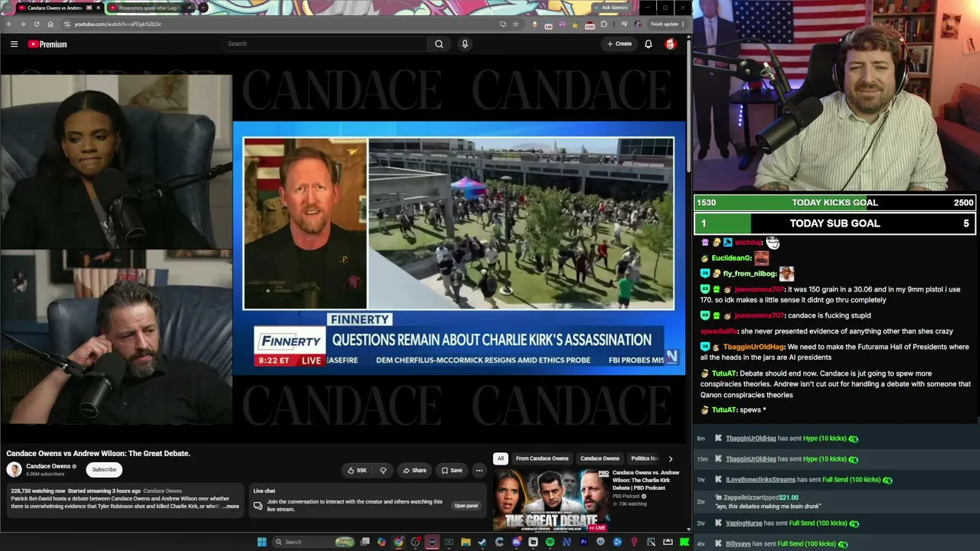
Task: Start voice search with the microphone icon
Action: 465,44
